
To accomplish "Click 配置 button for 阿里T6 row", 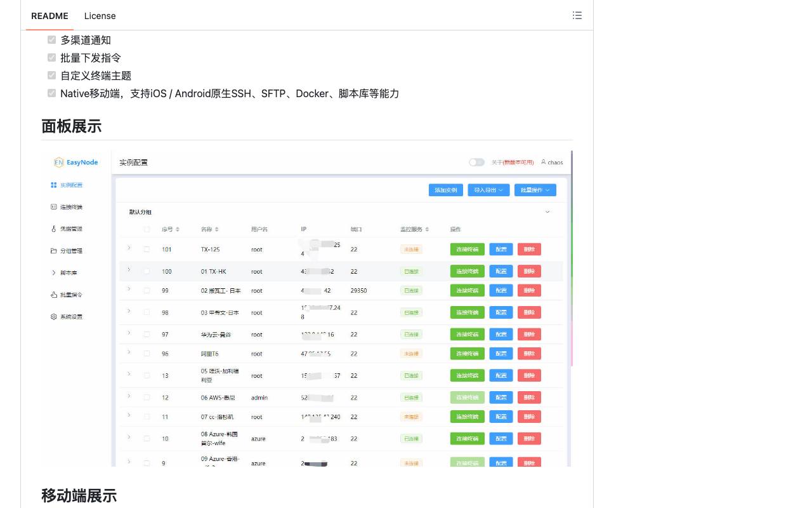I will click(x=501, y=354).
